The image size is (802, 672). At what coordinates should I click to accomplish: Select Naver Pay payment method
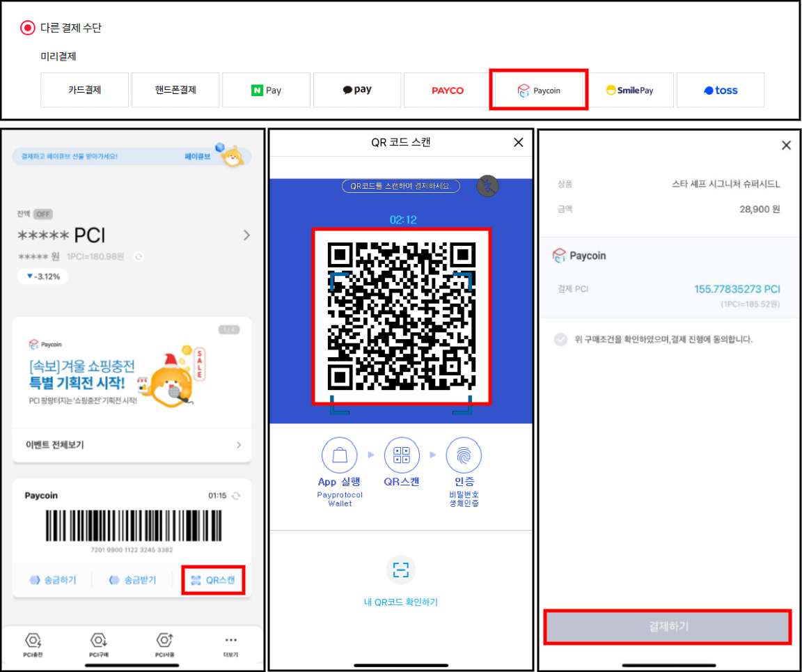pos(266,90)
